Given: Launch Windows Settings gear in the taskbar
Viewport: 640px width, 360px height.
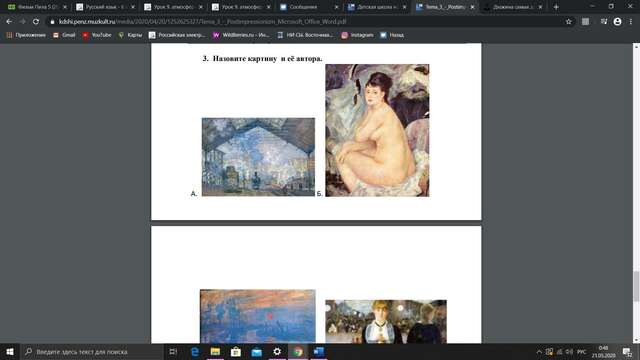Looking at the screenshot, I should click(x=277, y=351).
